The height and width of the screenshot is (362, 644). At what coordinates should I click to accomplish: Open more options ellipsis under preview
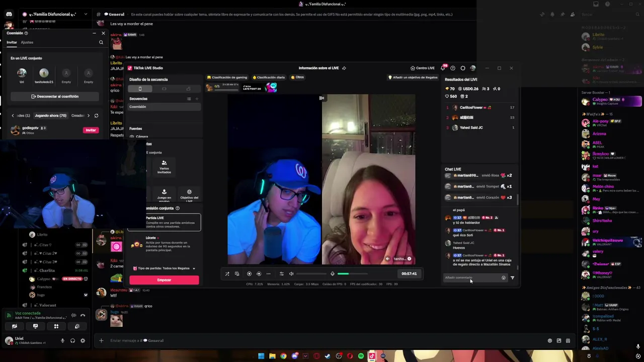pos(268,274)
